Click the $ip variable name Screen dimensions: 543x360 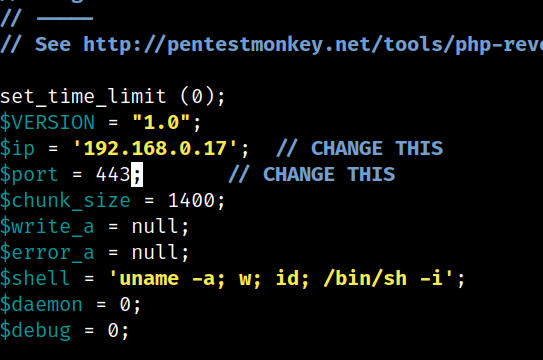(x=17, y=149)
